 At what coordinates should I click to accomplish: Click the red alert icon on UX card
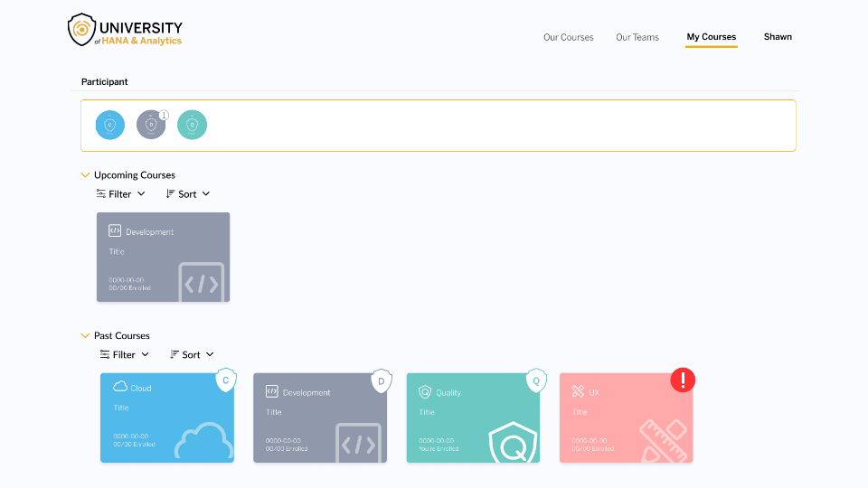(x=683, y=380)
